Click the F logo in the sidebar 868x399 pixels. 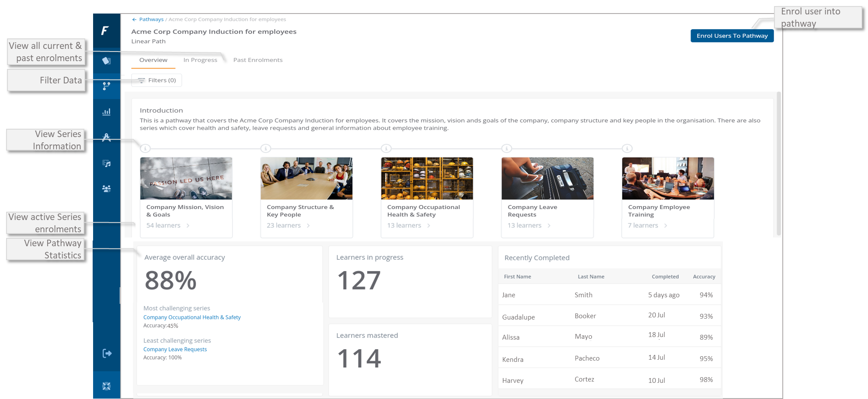tap(105, 31)
